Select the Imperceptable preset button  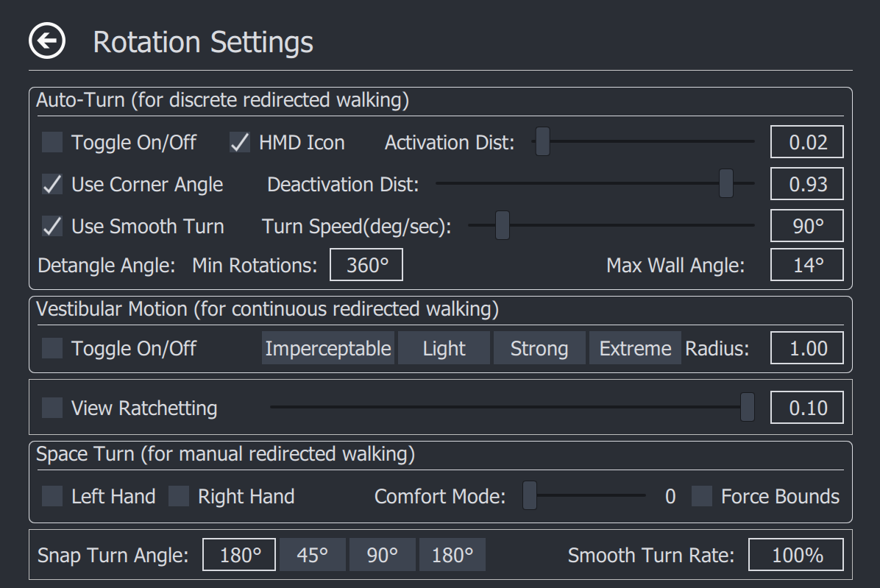click(x=328, y=348)
